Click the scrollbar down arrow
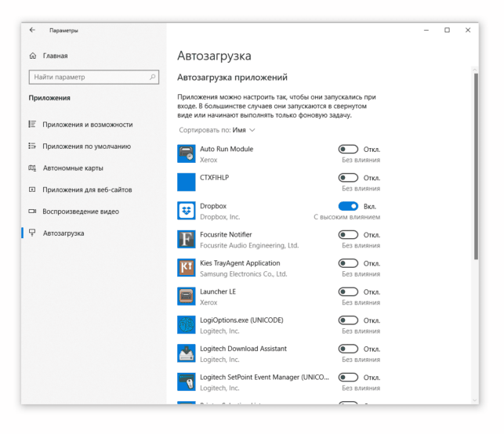The width and height of the screenshot is (504, 434). pyautogui.click(x=475, y=400)
